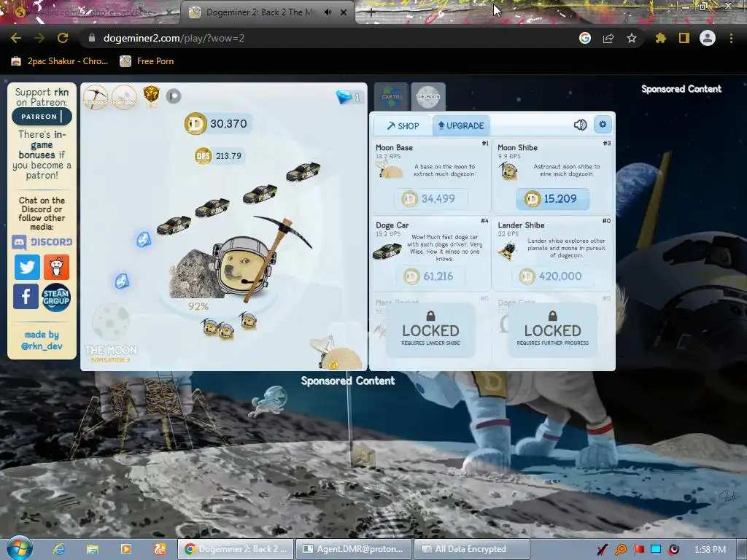The height and width of the screenshot is (560, 747).
Task: Click locked item requiring further progress
Action: pyautogui.click(x=553, y=330)
